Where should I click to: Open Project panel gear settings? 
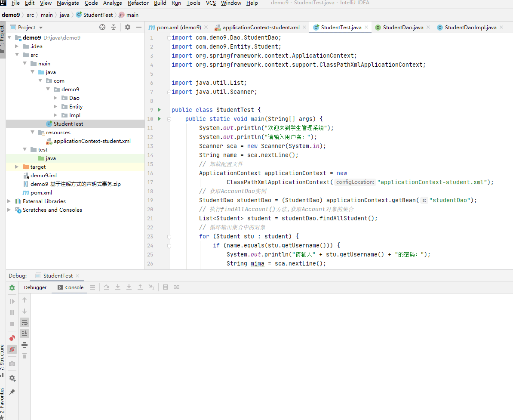[x=128, y=27]
